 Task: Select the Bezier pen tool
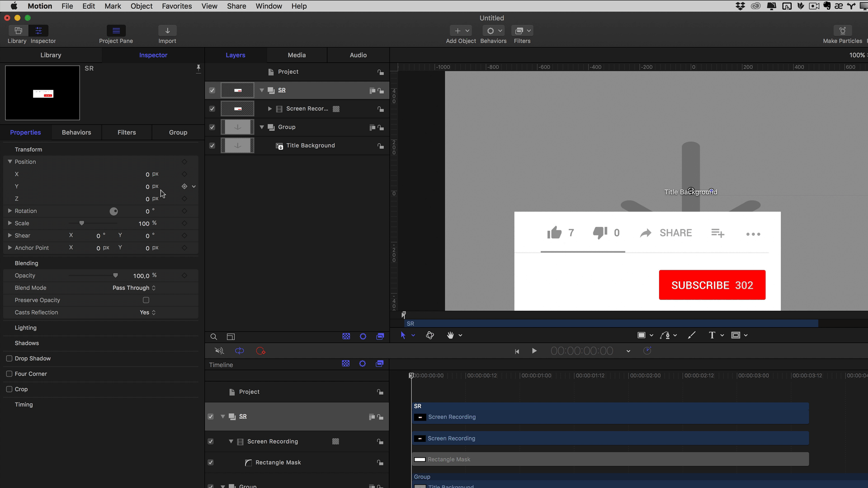coord(665,335)
